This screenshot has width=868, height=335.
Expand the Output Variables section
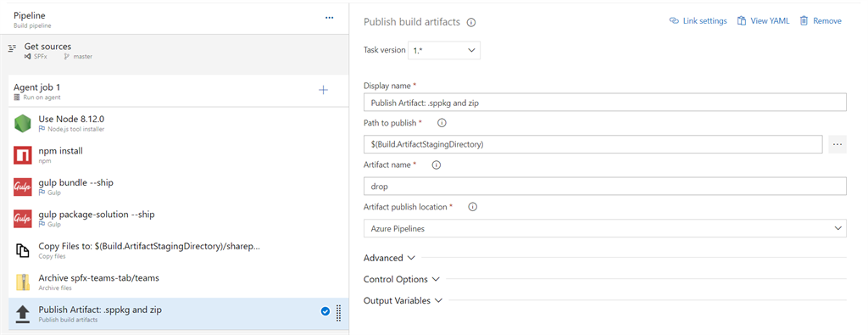[x=403, y=301]
